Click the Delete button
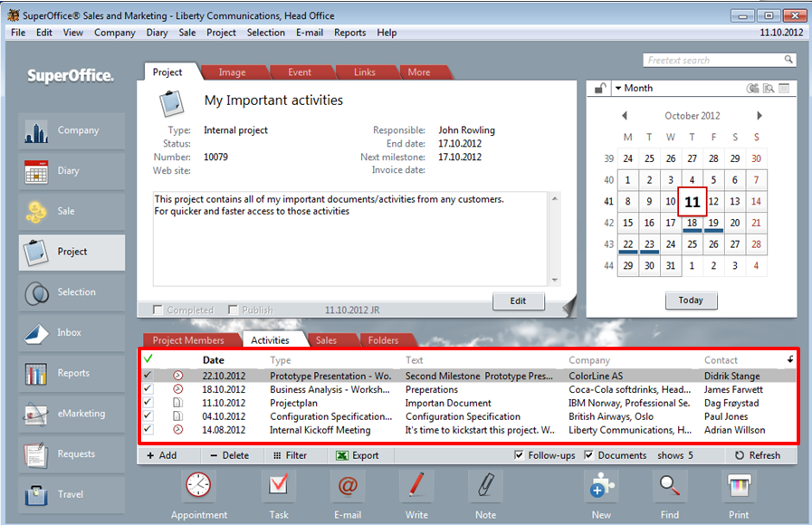 [229, 455]
